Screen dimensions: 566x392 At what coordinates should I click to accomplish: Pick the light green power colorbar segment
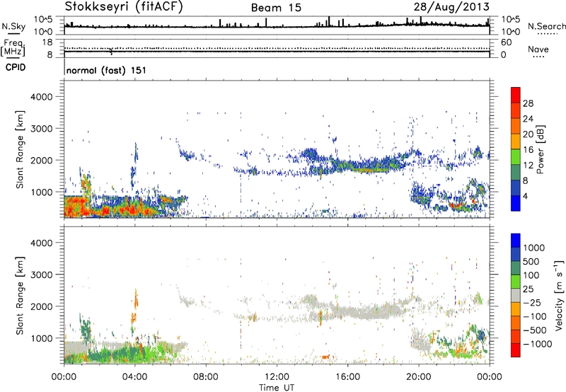coord(516,157)
